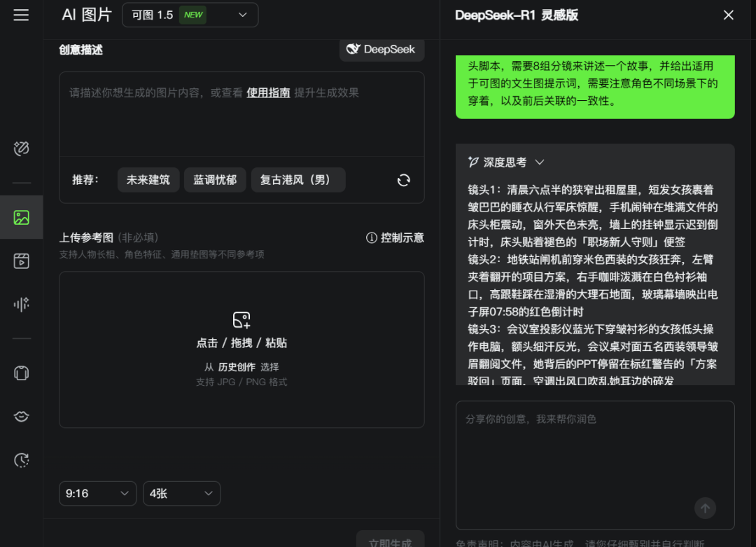Open the lip sync sidebar icon
Screen dimensions: 756x547
(x=21, y=416)
